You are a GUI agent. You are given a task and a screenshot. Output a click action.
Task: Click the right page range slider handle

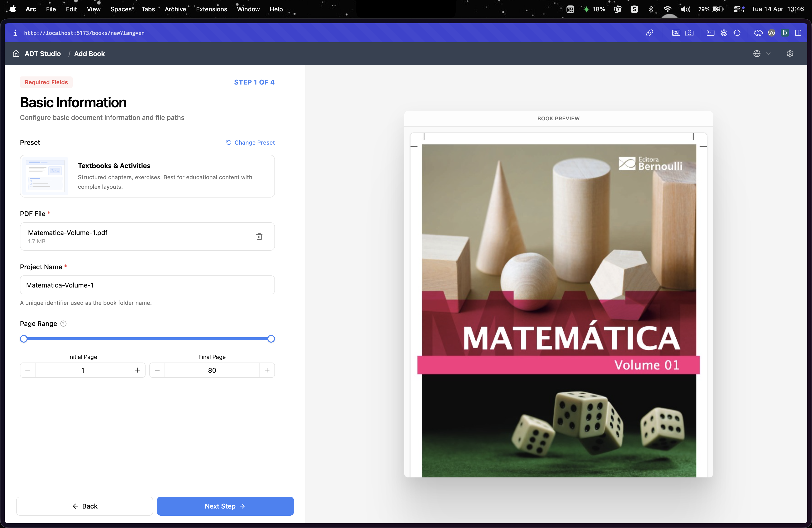(x=271, y=339)
